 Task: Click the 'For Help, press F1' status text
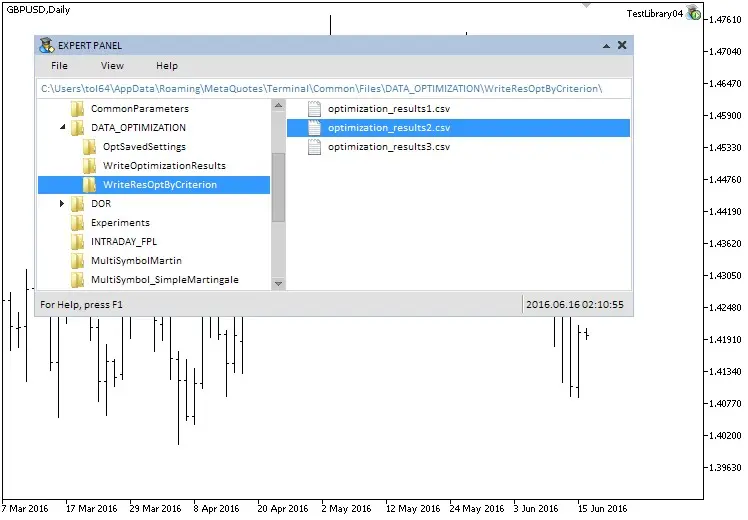[x=81, y=305]
